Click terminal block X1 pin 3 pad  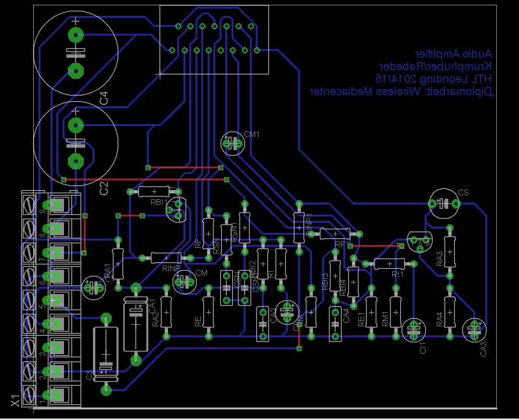point(52,347)
